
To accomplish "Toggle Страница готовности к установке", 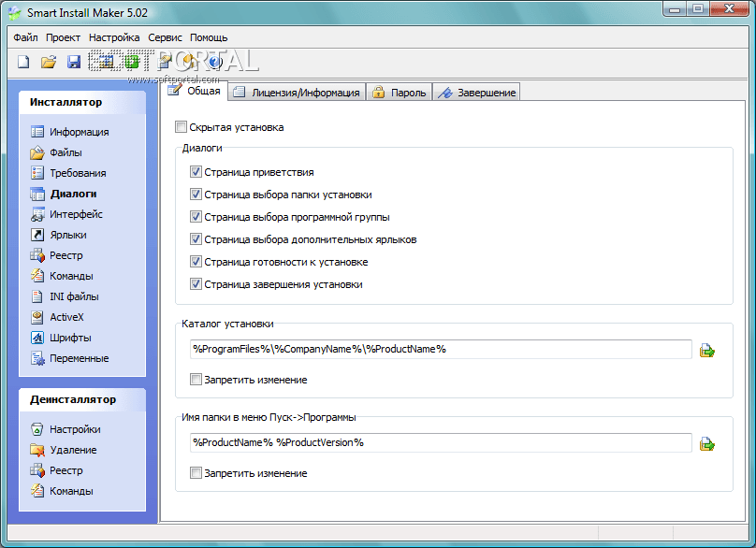I will 196,262.
